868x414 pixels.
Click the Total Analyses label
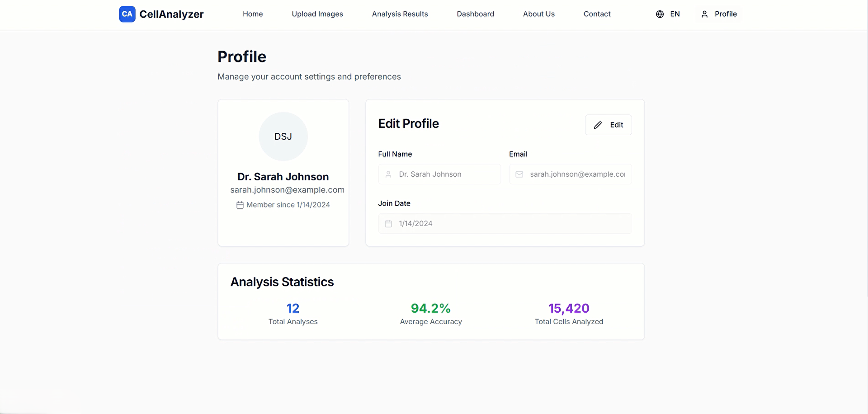(x=293, y=322)
